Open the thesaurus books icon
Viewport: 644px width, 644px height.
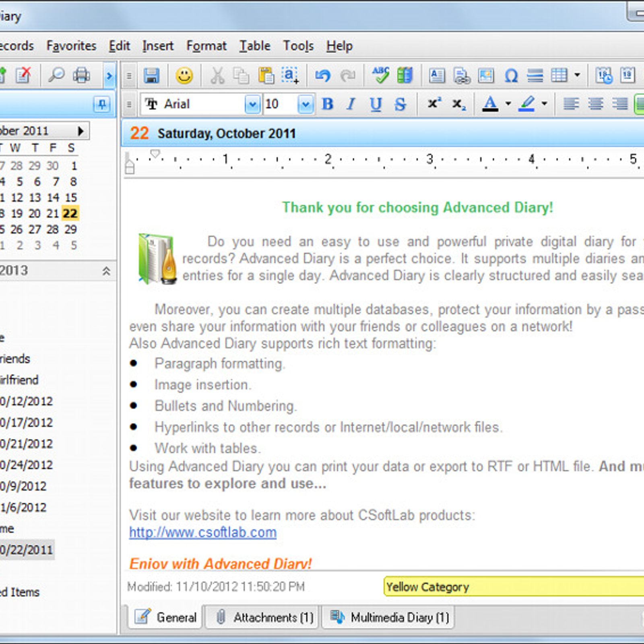[x=405, y=75]
